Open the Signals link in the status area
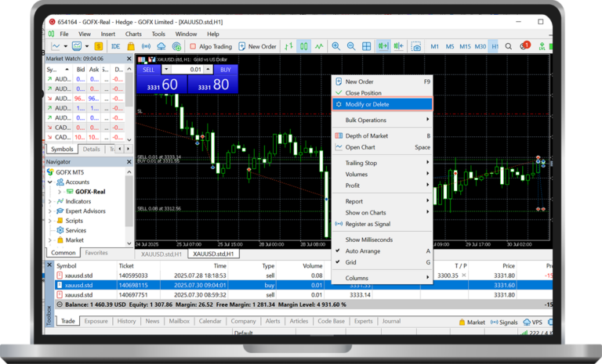602x364 pixels. pos(504,323)
